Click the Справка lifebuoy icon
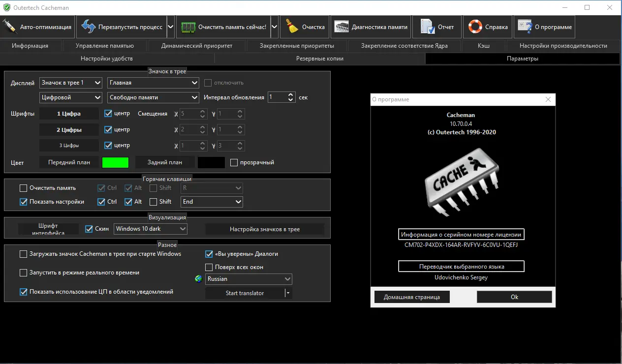This screenshot has width=622, height=364. 475,27
